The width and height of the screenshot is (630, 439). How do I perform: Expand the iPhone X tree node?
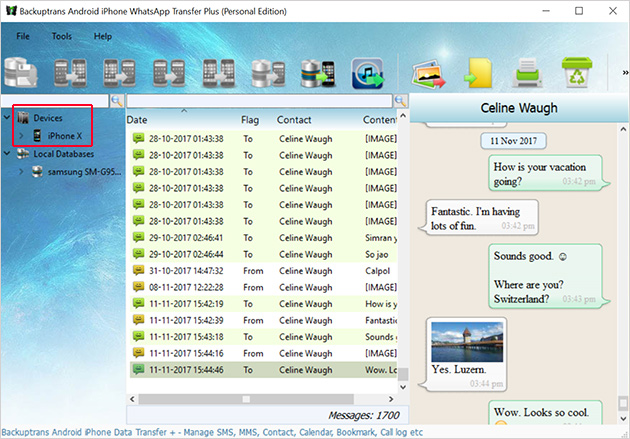pyautogui.click(x=21, y=136)
